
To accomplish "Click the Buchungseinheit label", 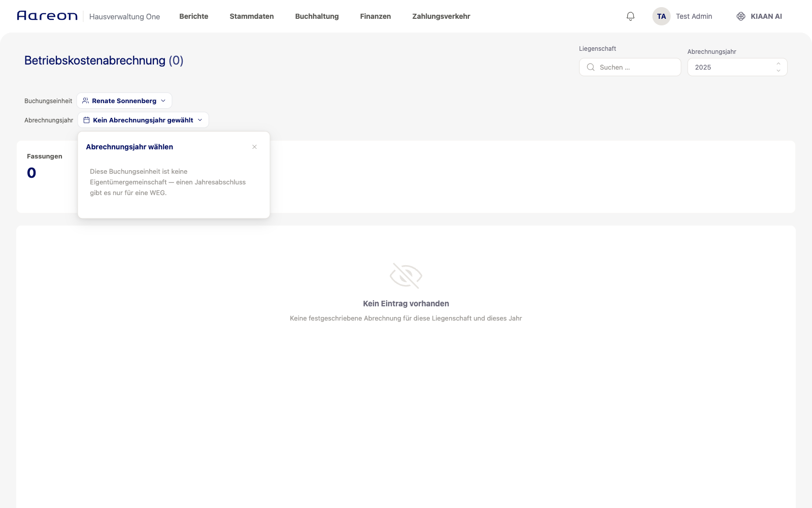I will tap(48, 101).
